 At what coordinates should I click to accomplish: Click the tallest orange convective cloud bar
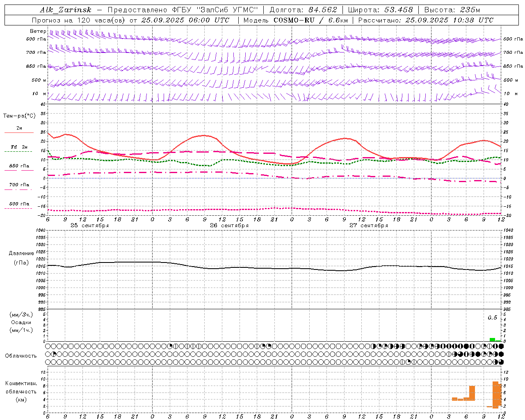(495, 395)
